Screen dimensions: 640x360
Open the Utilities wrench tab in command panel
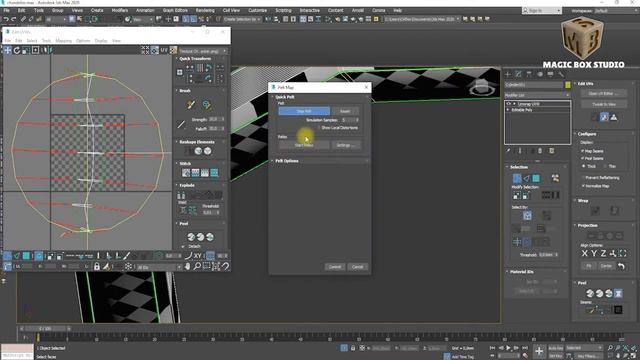coord(561,74)
